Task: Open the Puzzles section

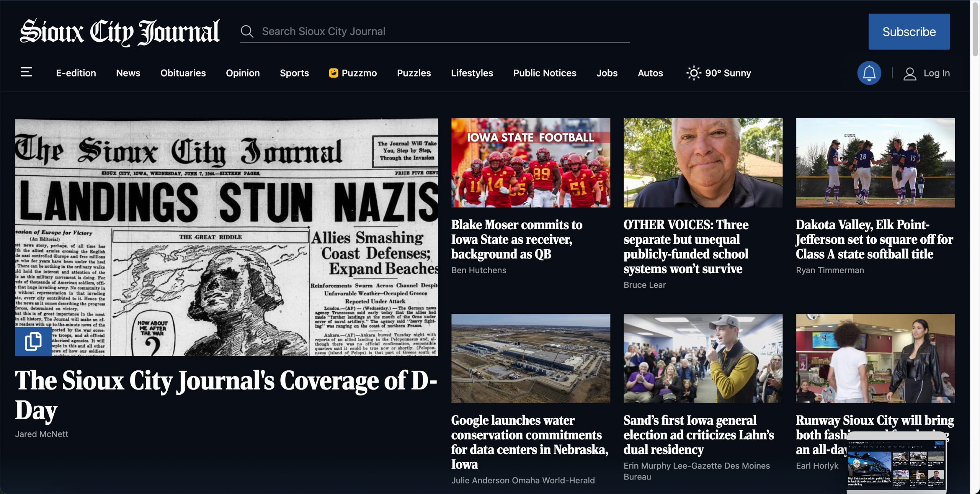Action: coord(414,73)
